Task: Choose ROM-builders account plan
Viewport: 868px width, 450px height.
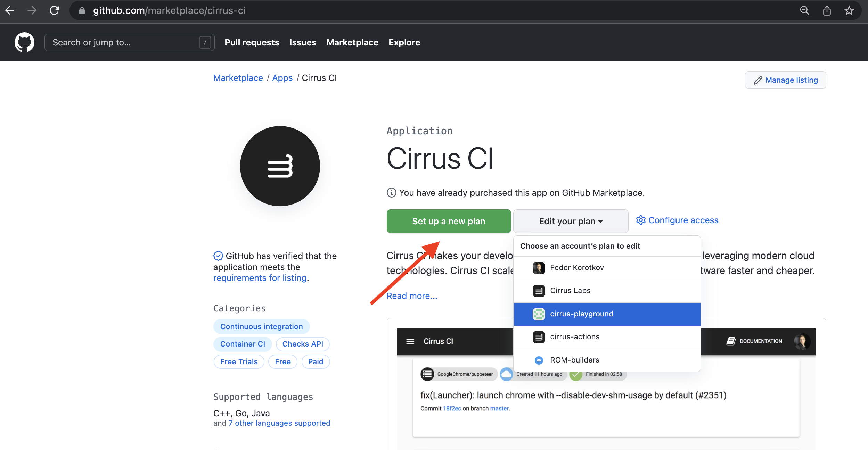Action: (574, 360)
